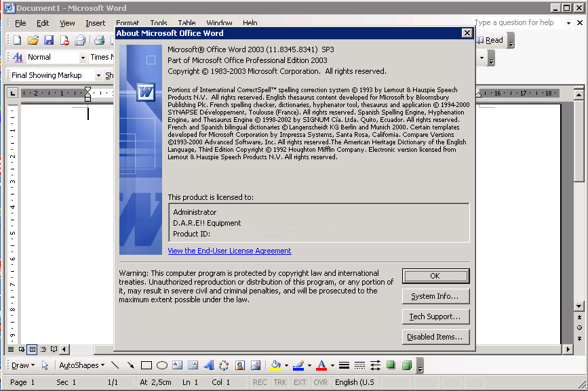The height and width of the screenshot is (391, 588).
Task: Choose the Rectangle shape tool
Action: click(146, 365)
